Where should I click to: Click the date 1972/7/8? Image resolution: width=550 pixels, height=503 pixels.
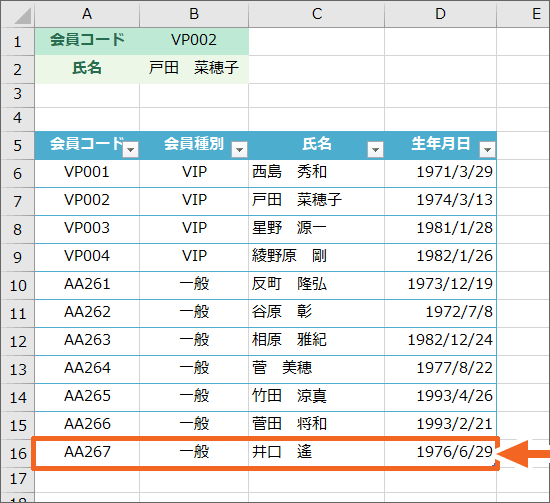coord(459,313)
